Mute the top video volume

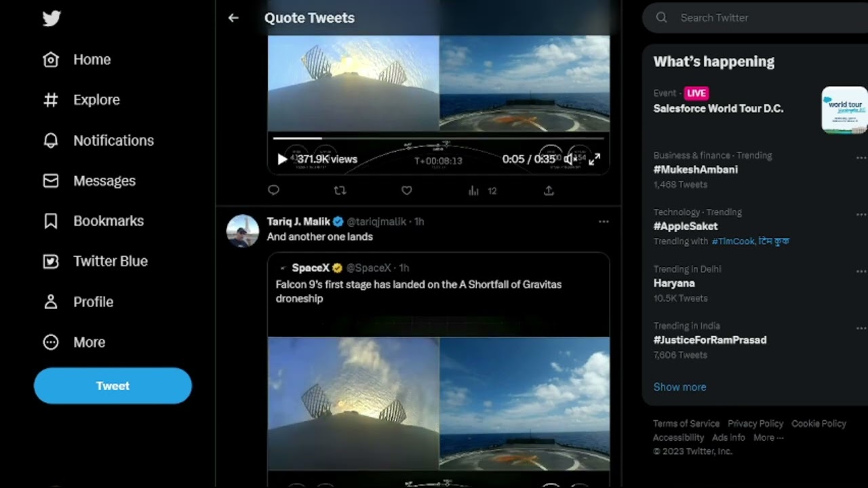(571, 159)
